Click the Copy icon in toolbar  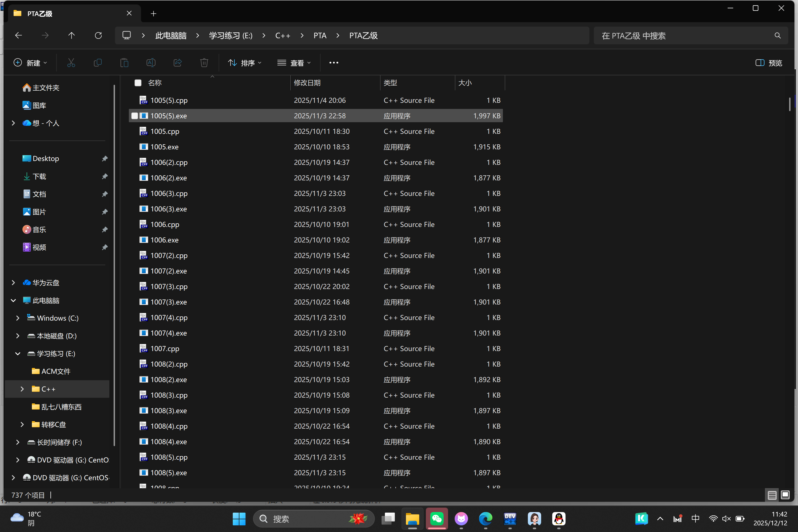98,63
